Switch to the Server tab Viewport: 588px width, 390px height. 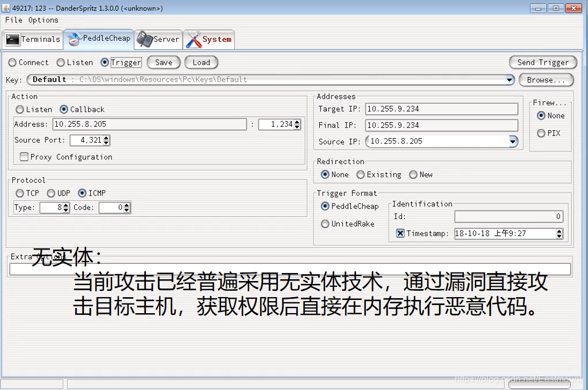click(x=158, y=40)
